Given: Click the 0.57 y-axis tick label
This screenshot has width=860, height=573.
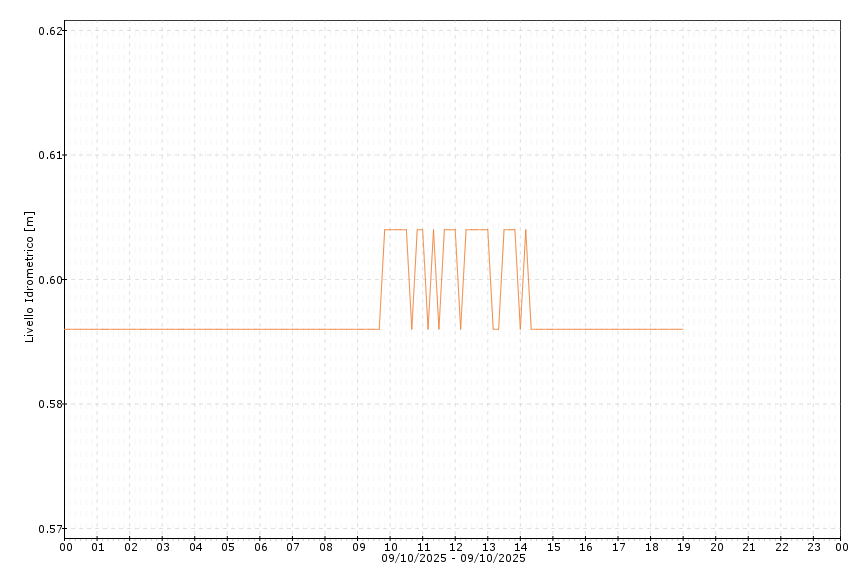Looking at the screenshot, I should 50,528.
